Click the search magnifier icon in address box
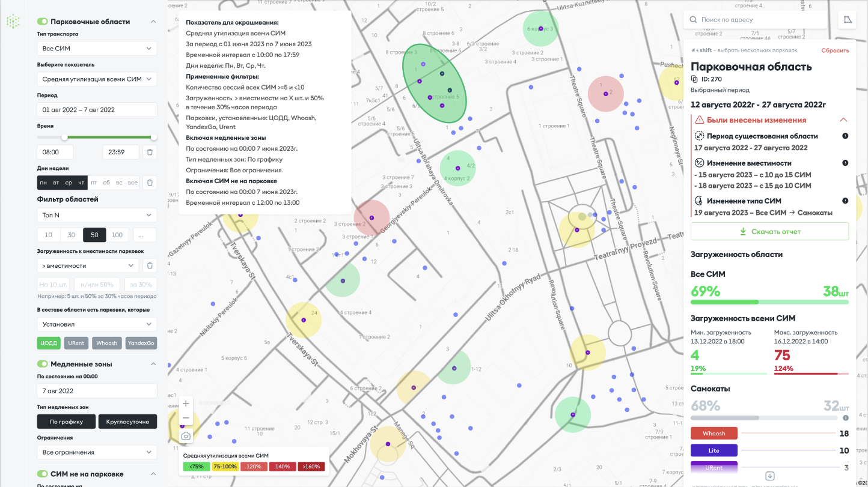The image size is (868, 487). (693, 20)
